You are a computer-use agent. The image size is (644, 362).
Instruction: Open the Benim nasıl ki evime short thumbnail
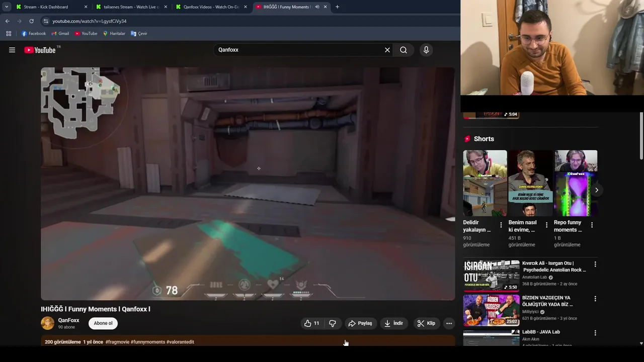pos(530,183)
